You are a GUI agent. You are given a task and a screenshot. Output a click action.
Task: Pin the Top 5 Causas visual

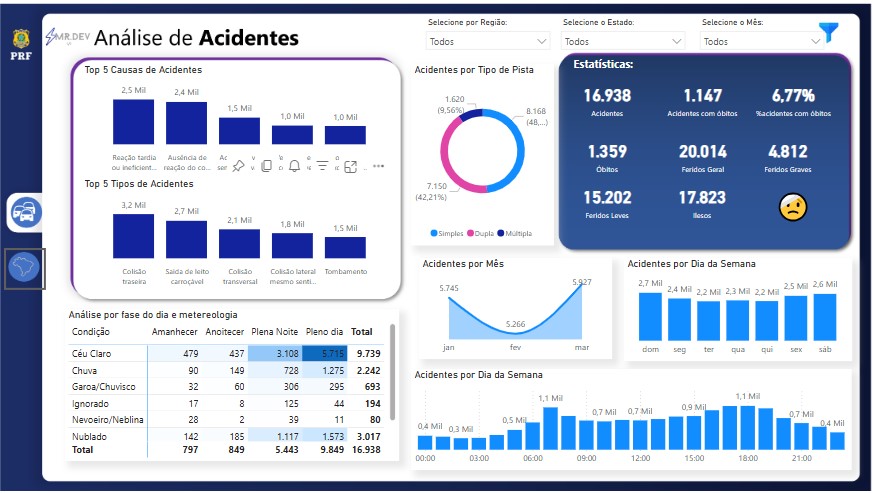click(238, 165)
